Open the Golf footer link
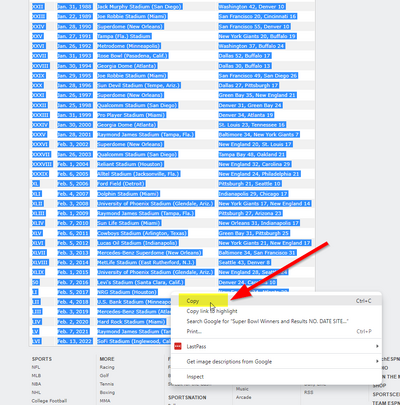The image size is (400, 405). pos(104,375)
